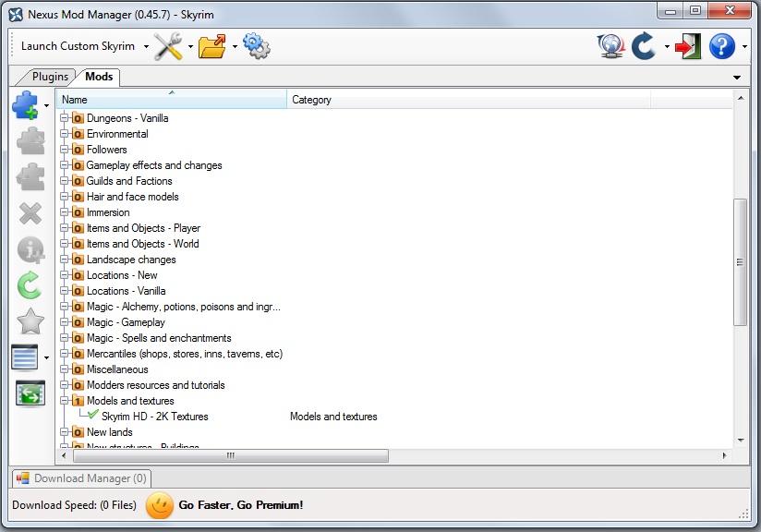The image size is (761, 532).
Task: Click the vertical scrollbar thumb
Action: [740, 262]
